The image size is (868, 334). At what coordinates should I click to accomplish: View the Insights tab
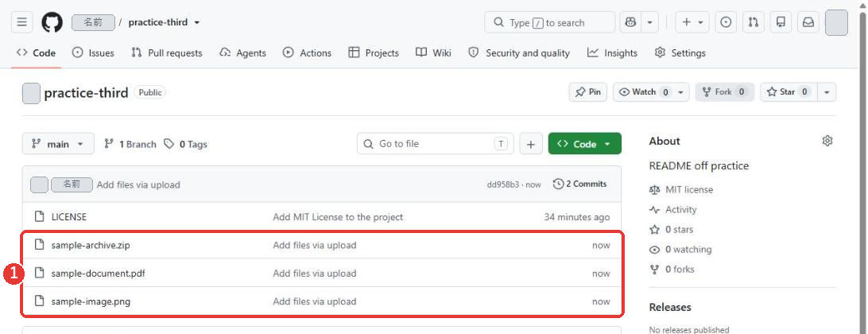[612, 52]
